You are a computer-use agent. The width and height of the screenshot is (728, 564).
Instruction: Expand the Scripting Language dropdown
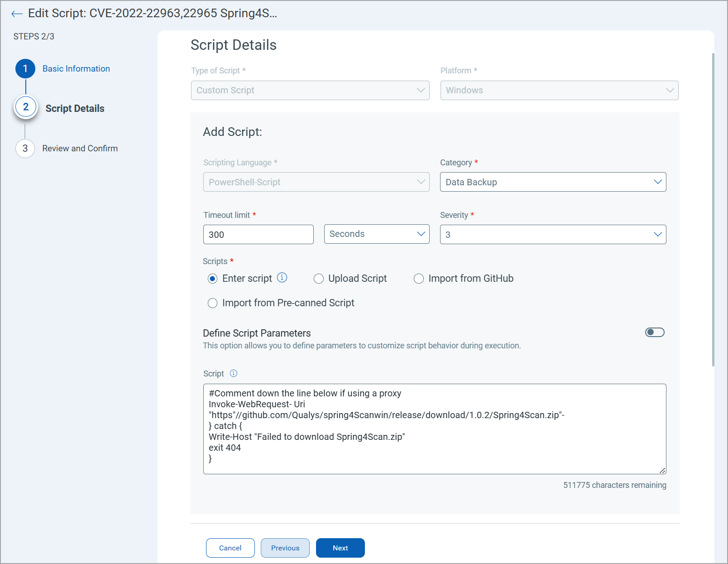pos(316,182)
